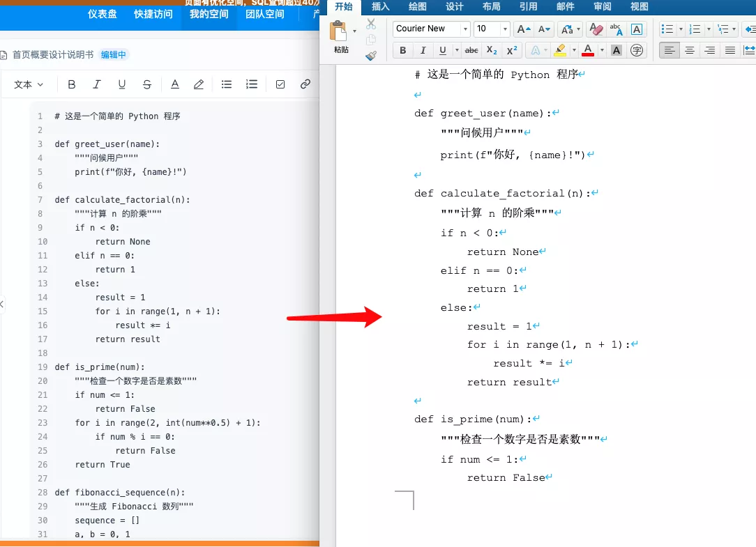Viewport: 756px width, 547px height.
Task: Switch to the 审阅 ribbon tab
Action: [x=602, y=6]
